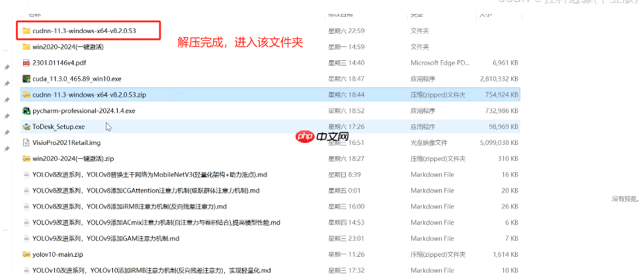This screenshot has width=644, height=274.
Task: Click the date 星期三 14:40
Action: pos(346,62)
